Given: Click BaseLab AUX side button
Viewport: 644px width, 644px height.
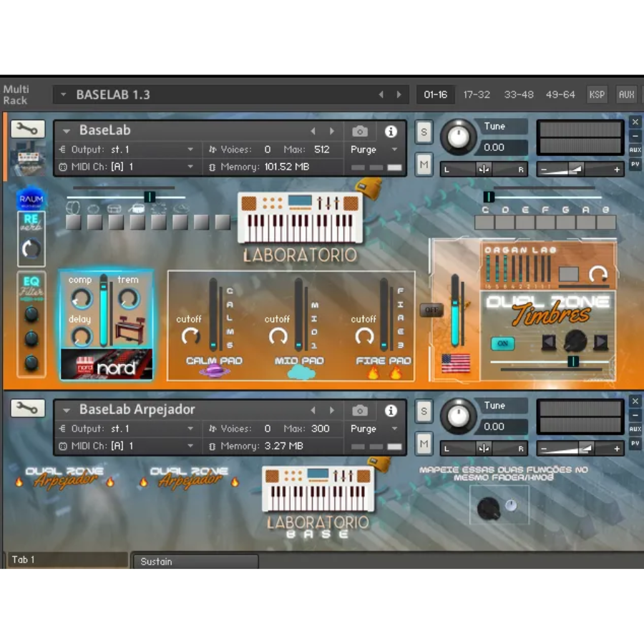Looking at the screenshot, I should [635, 150].
